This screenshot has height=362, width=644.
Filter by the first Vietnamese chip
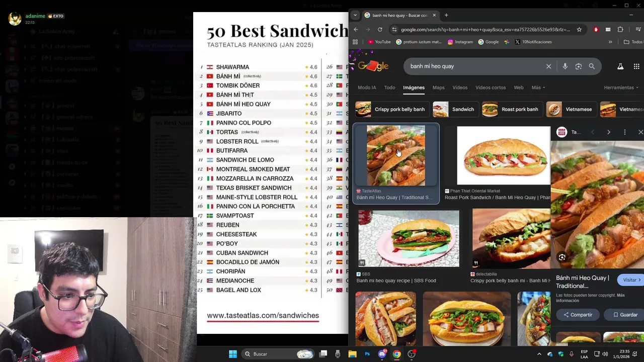(571, 109)
